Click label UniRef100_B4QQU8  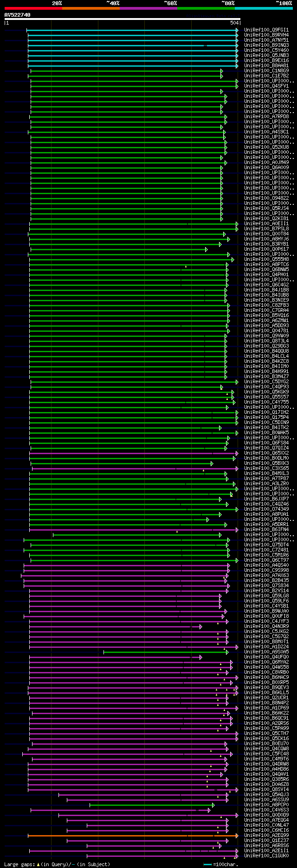(266, 351)
